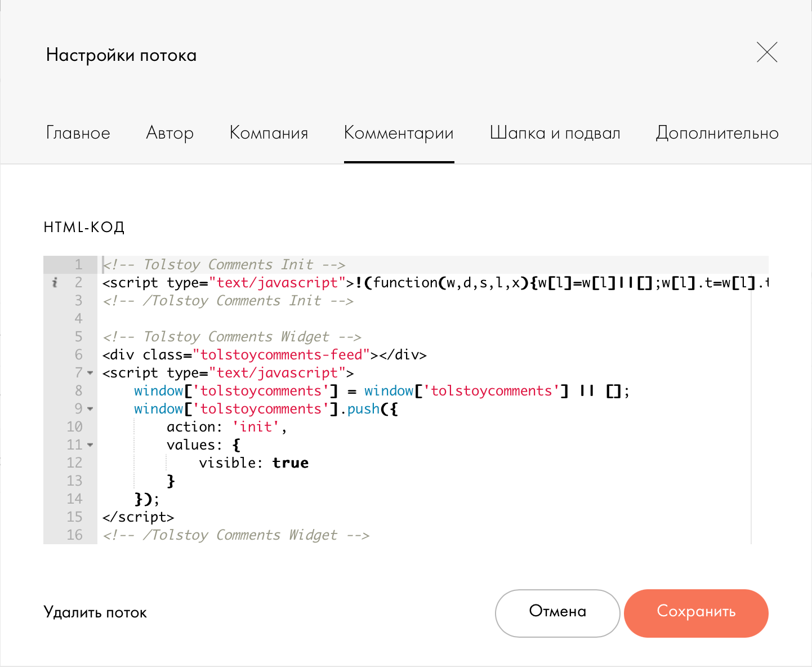
Task: Click the values: { line
Action: [x=204, y=445]
